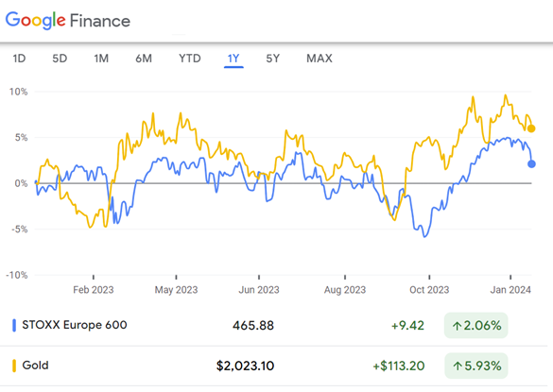The image size is (553, 392).
Task: Click the 10% y-axis label
Action: click(18, 92)
